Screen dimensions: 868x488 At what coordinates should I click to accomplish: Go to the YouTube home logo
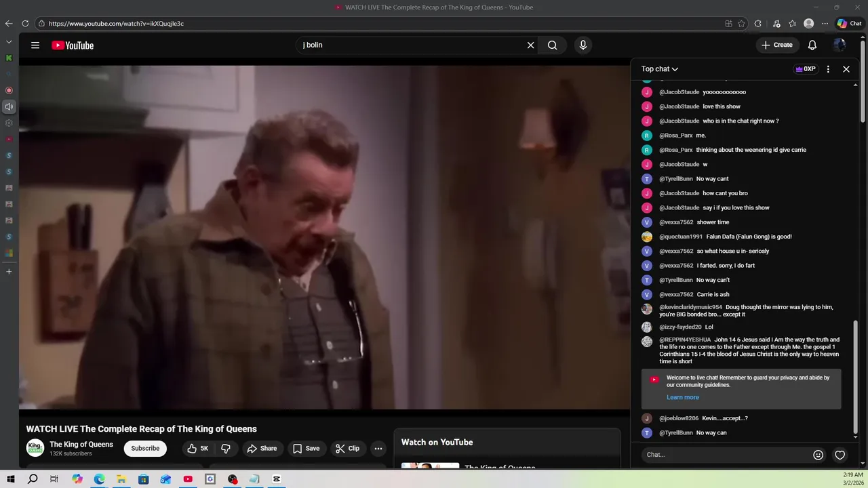click(x=73, y=45)
